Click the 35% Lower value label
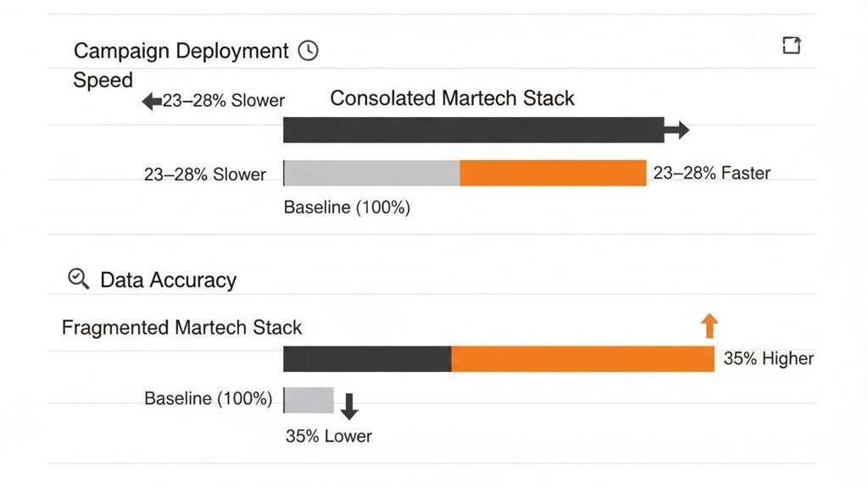The width and height of the screenshot is (868, 488). pos(329,437)
